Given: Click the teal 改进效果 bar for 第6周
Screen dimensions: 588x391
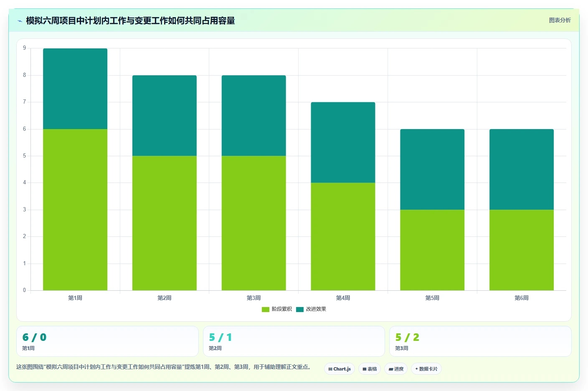Looking at the screenshot, I should point(522,169).
